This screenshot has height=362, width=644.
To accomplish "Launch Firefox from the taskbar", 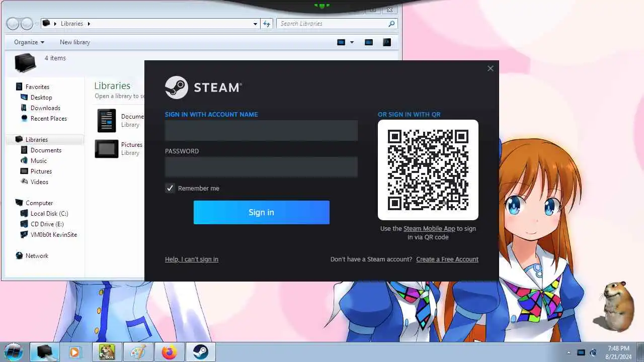I will coord(169,352).
